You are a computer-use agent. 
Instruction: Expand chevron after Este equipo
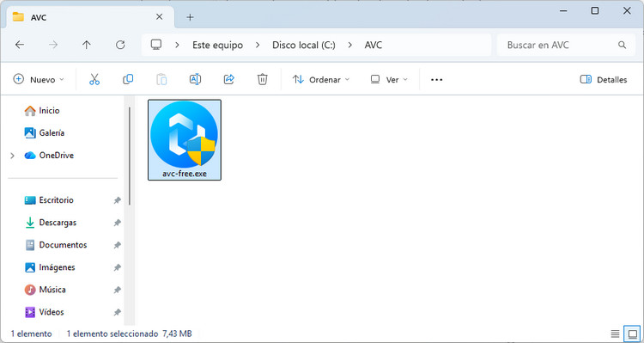point(258,45)
